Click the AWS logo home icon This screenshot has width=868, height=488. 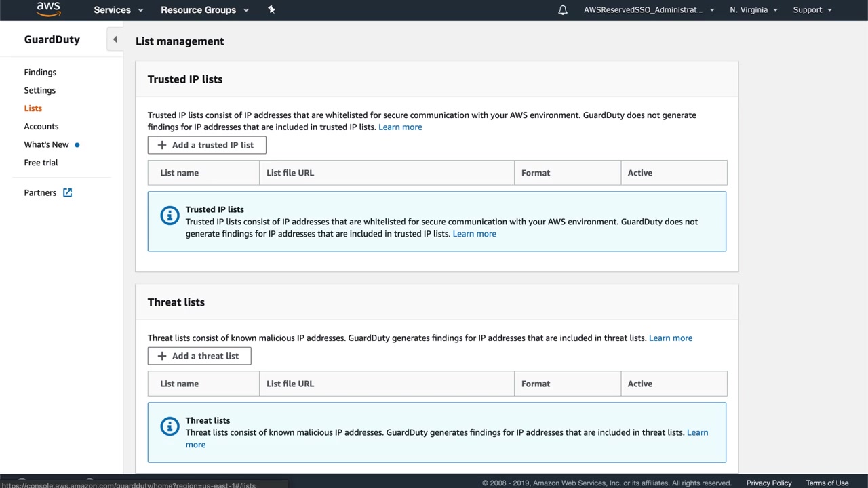pyautogui.click(x=48, y=9)
